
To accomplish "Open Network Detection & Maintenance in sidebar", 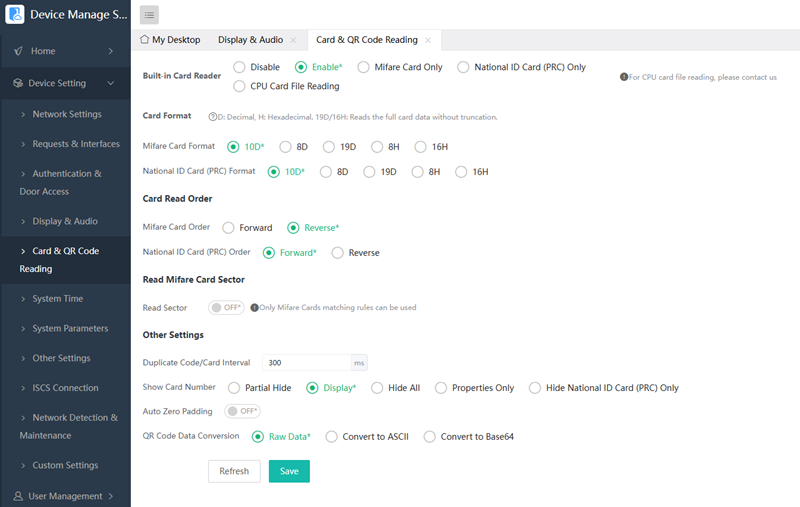I will point(66,426).
